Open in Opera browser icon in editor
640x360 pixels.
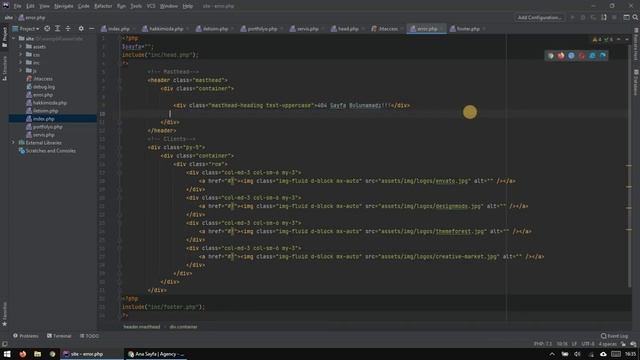point(582,56)
